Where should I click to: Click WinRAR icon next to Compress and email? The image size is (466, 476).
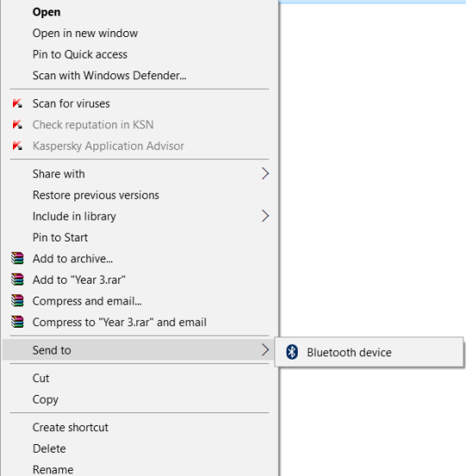17,301
